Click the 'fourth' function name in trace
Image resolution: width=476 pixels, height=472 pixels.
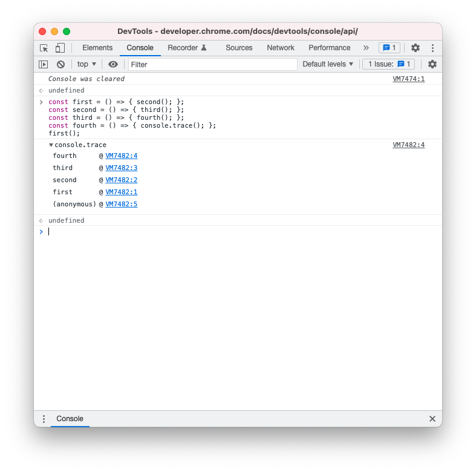coord(65,156)
